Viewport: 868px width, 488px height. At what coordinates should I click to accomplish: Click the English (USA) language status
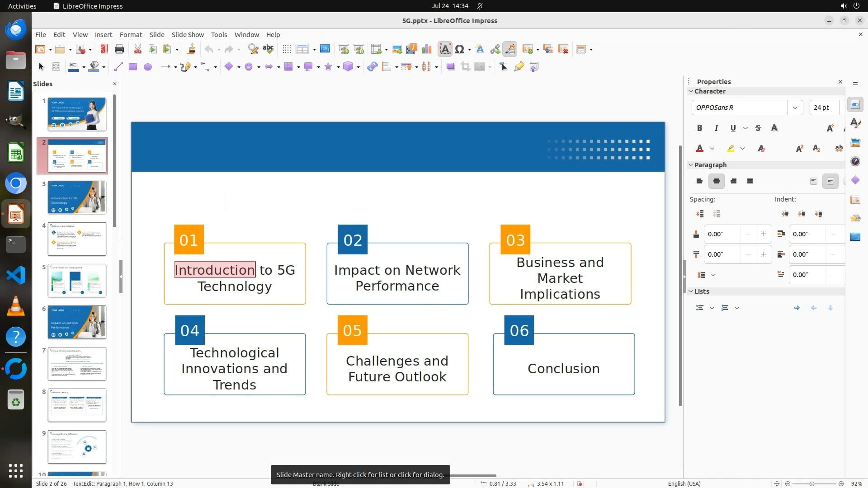tap(684, 483)
